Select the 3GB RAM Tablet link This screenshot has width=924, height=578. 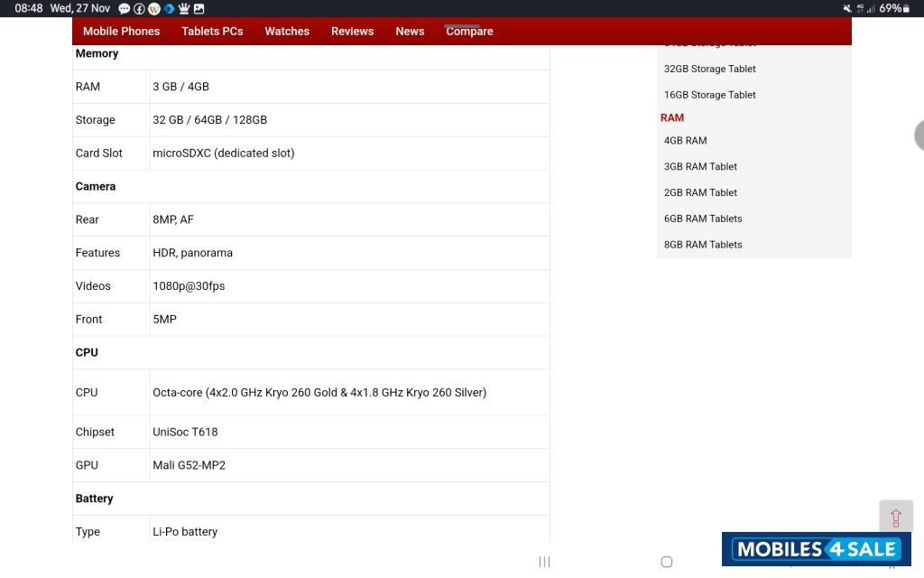pyautogui.click(x=700, y=167)
